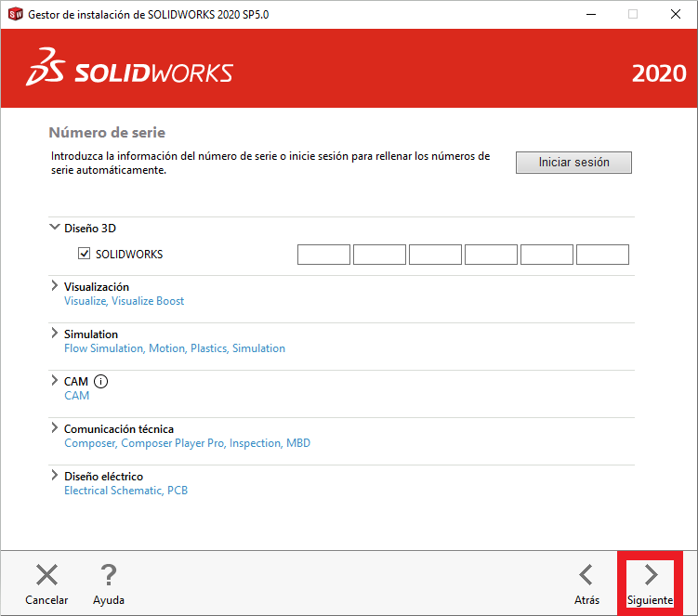Open Composer, Composer Player Pro link
This screenshot has height=616, width=698.
(187, 443)
